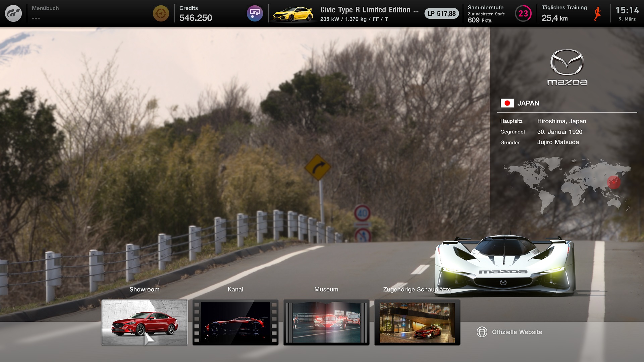
Task: Click the Offizielle Website link
Action: point(517,332)
